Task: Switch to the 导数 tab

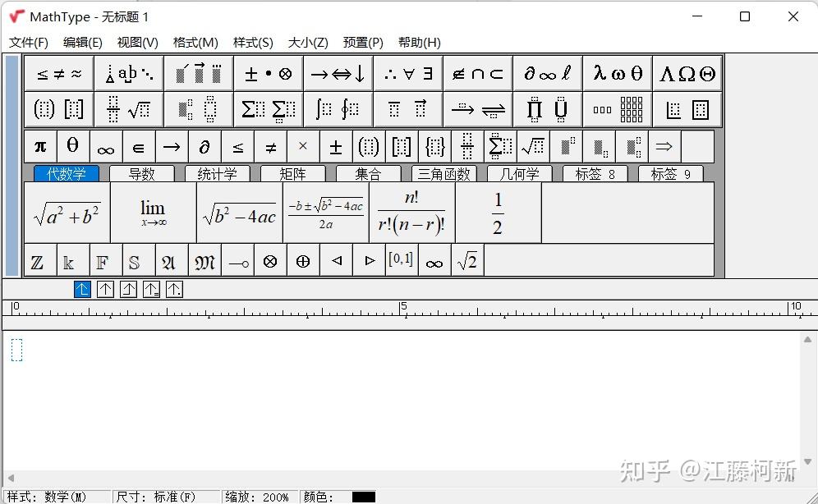Action: point(142,173)
